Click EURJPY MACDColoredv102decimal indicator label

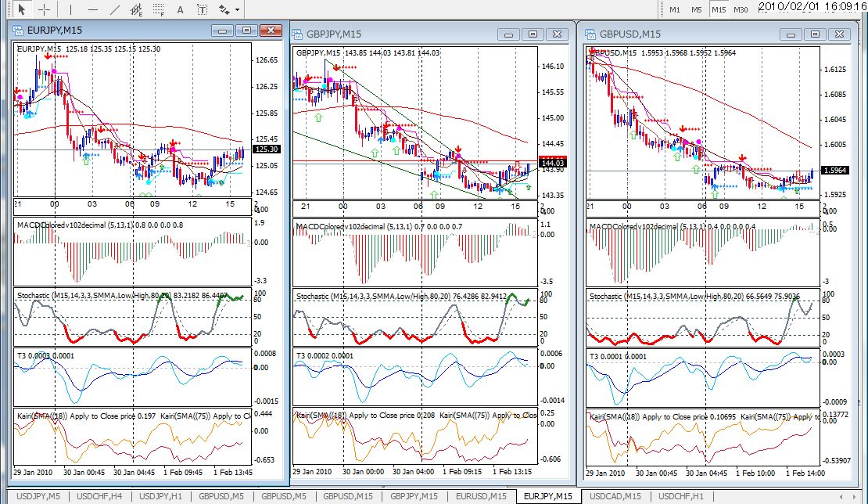(x=99, y=225)
